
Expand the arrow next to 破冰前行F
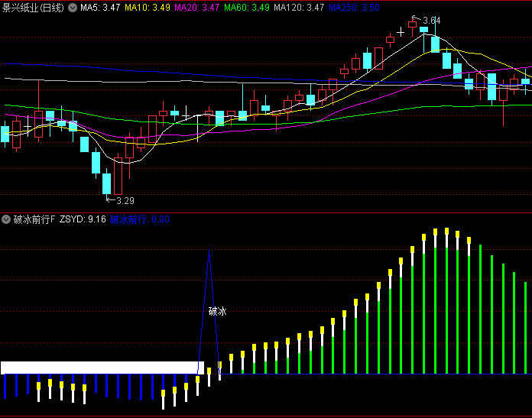pyautogui.click(x=7, y=219)
